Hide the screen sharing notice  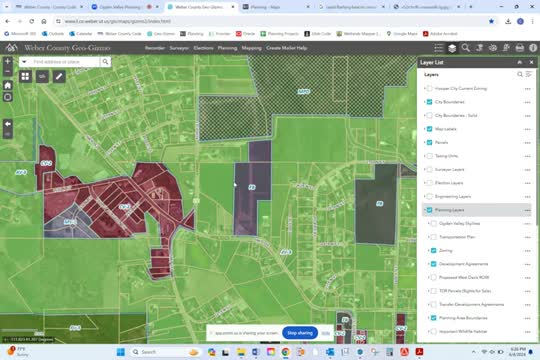coord(325,333)
